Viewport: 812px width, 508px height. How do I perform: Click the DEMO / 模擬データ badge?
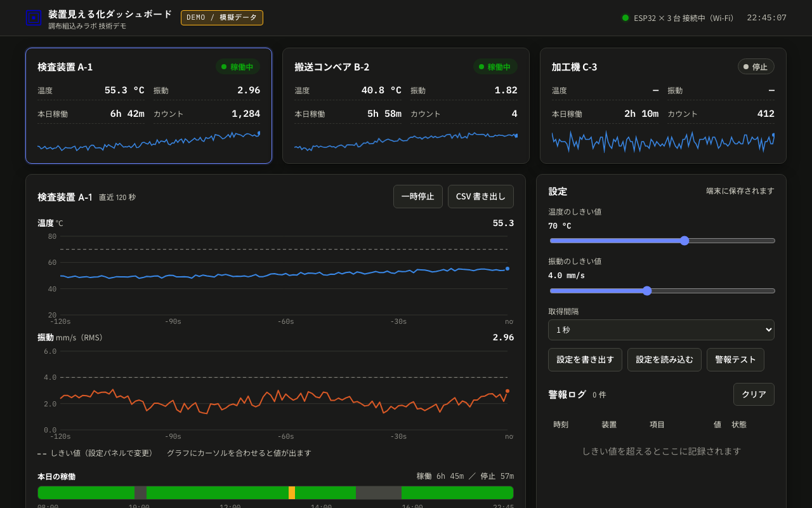coord(222,18)
